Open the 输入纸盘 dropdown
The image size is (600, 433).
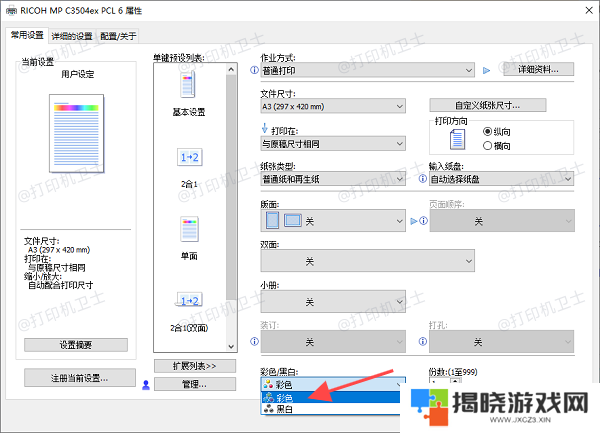[x=501, y=179]
